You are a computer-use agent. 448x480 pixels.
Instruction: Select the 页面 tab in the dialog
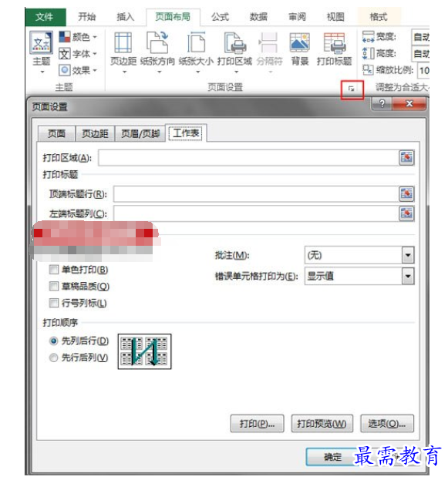56,133
